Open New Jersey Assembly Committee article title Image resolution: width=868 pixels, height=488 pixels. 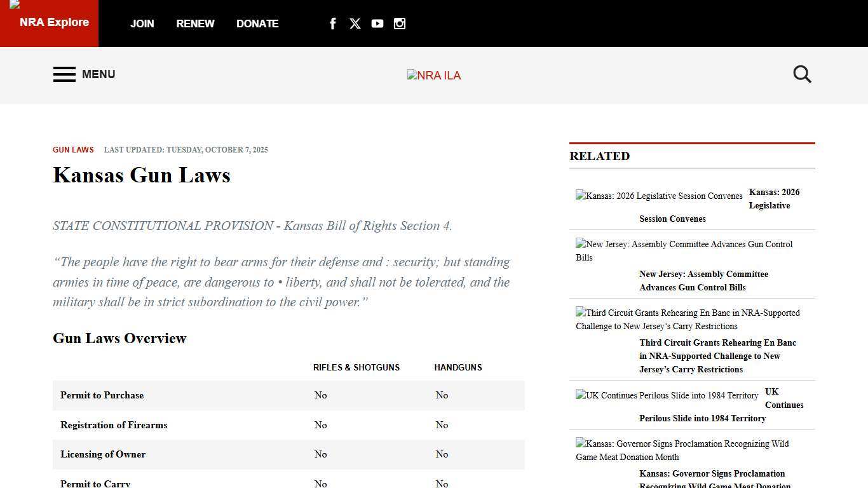(703, 281)
